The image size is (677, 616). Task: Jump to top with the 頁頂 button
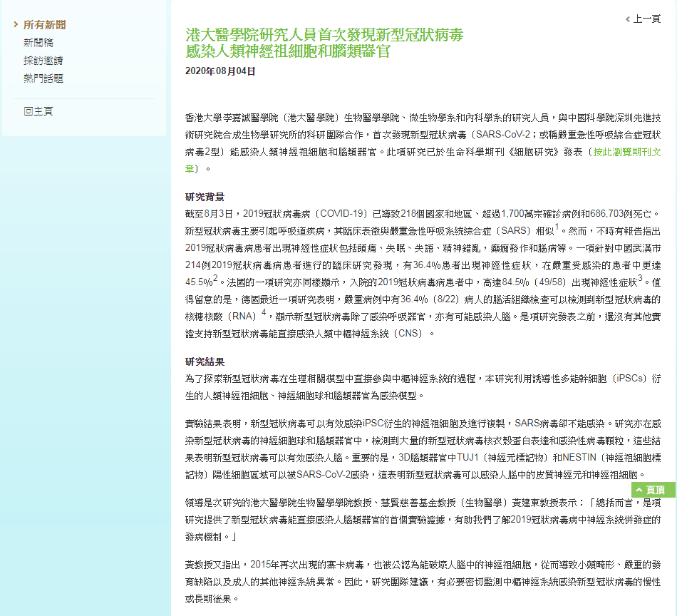pos(653,490)
